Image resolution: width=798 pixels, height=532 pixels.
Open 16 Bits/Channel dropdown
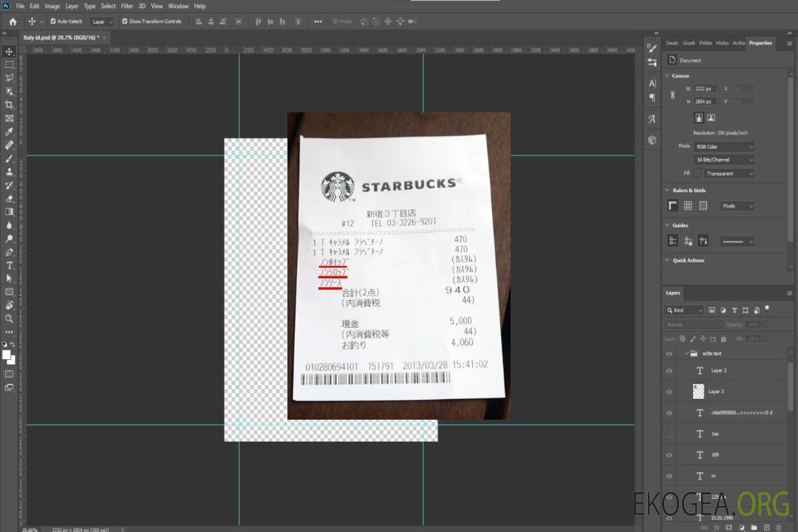point(723,160)
